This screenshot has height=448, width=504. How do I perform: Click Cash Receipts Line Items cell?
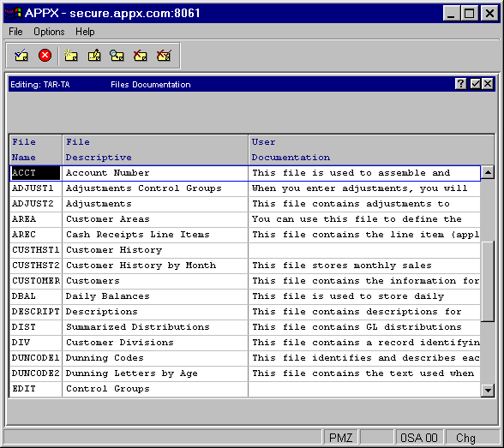[155, 235]
